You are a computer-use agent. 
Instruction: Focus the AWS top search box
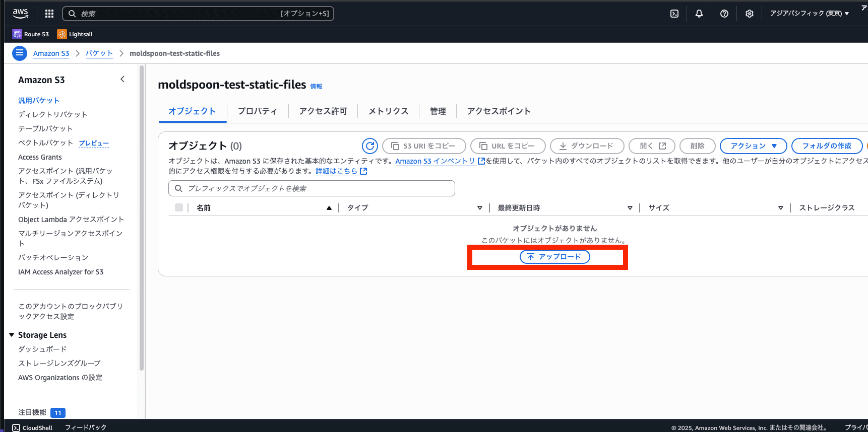(x=198, y=14)
